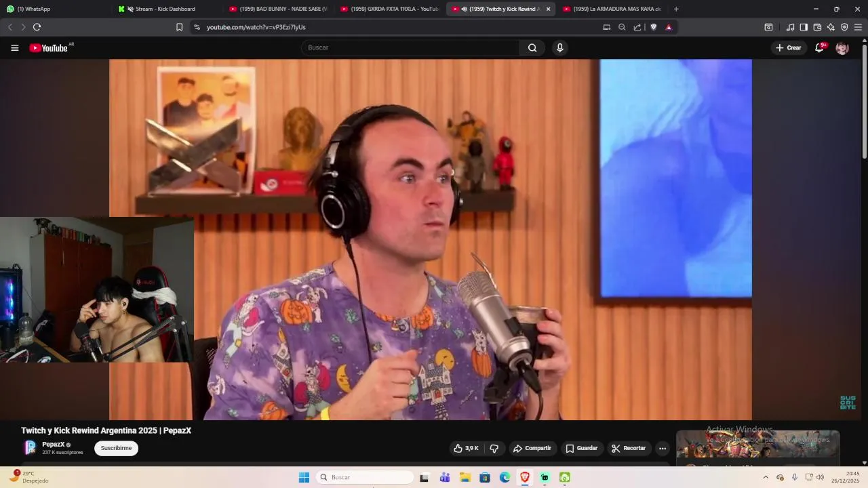The width and height of the screenshot is (868, 488).
Task: Click the Brave Shields lion icon
Action: tap(654, 27)
